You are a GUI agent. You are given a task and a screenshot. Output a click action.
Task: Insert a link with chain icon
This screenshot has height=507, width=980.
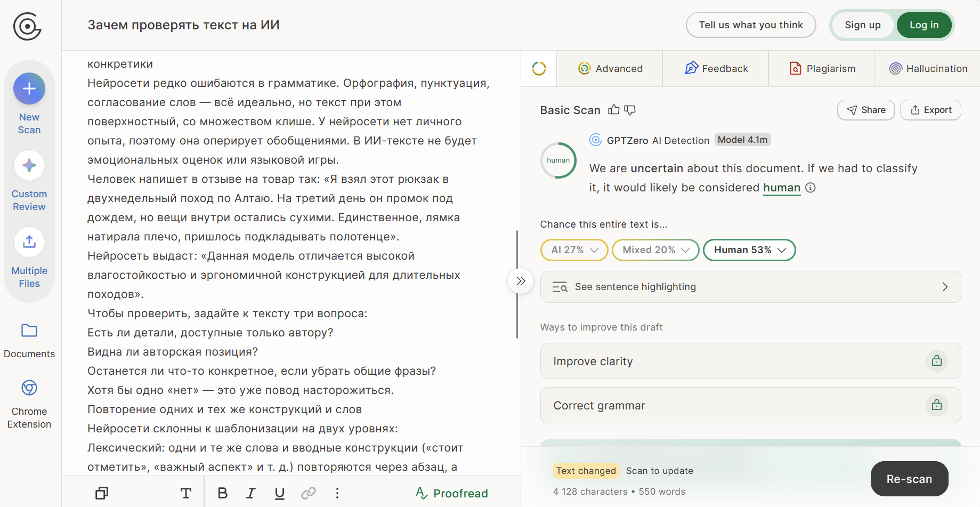309,493
